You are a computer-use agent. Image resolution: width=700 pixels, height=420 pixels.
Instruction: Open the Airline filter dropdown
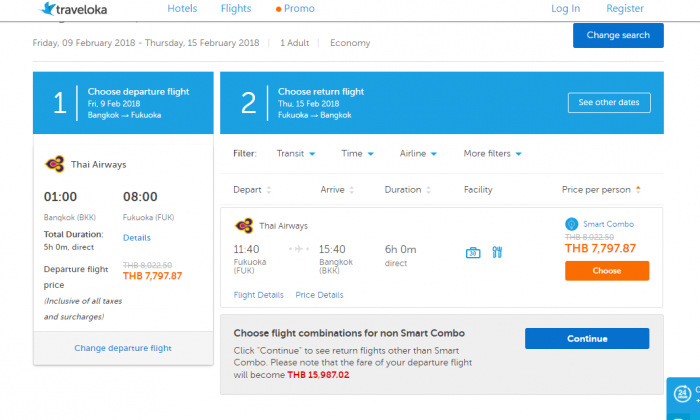click(x=418, y=154)
